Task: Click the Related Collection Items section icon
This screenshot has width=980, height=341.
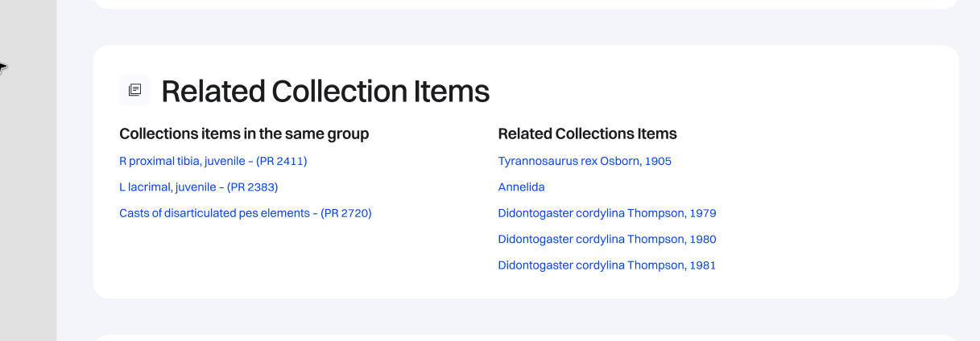Action: coord(134,90)
